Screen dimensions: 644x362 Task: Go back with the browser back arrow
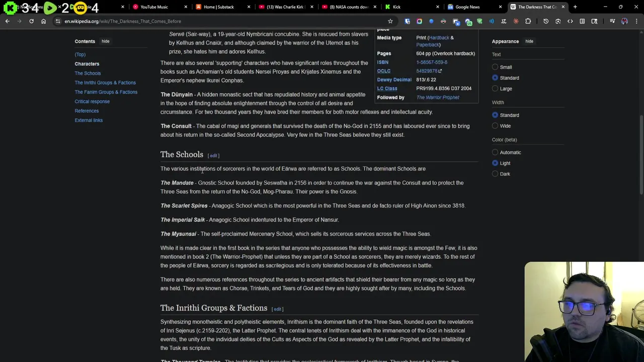(7, 21)
